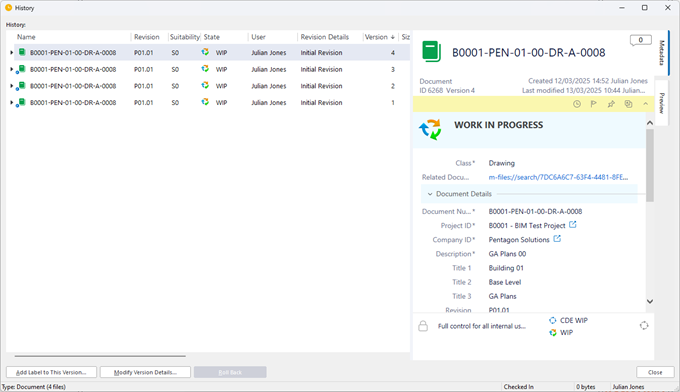Expand the version 4 history row
The width and height of the screenshot is (680, 392).
12,52
